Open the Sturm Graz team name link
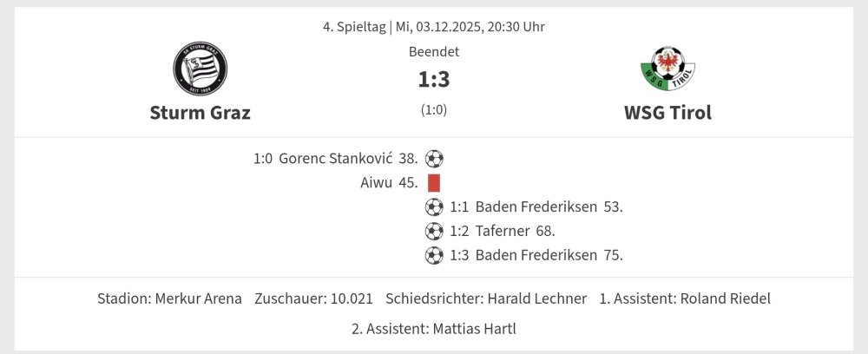This screenshot has width=868, height=354. pyautogui.click(x=200, y=113)
